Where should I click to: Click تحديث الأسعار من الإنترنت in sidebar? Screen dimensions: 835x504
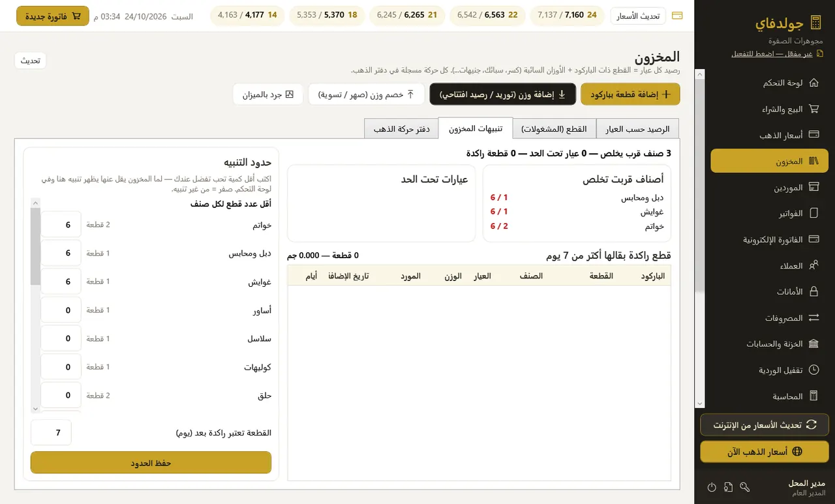(765, 424)
